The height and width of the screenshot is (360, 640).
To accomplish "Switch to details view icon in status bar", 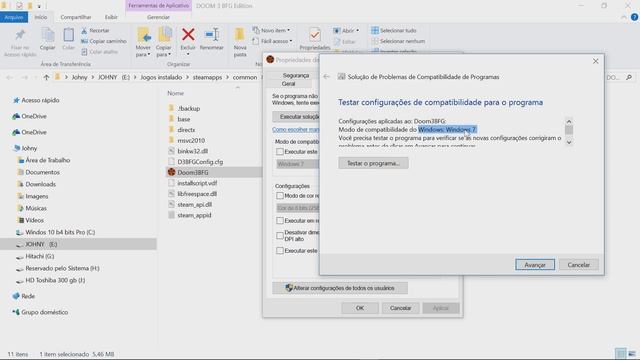I will point(620,353).
